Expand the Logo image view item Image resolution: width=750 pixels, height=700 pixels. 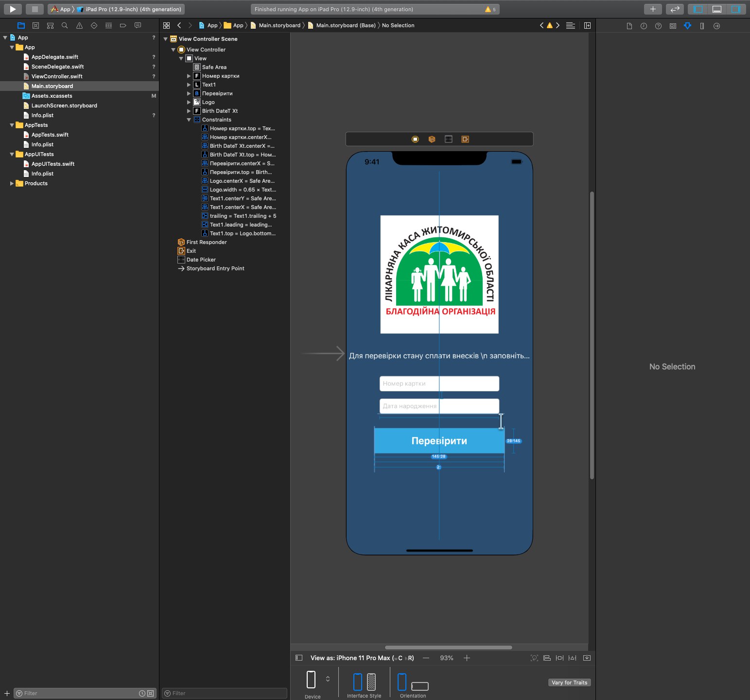pos(189,102)
